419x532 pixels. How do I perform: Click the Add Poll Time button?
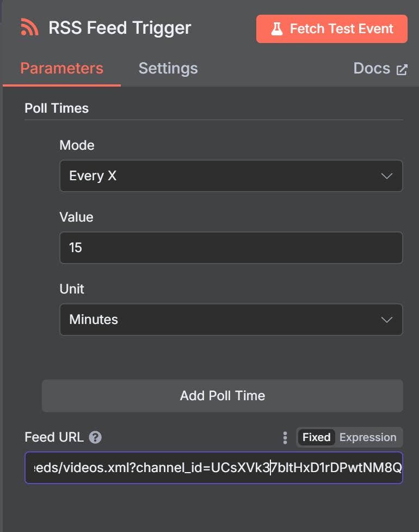[x=223, y=396]
